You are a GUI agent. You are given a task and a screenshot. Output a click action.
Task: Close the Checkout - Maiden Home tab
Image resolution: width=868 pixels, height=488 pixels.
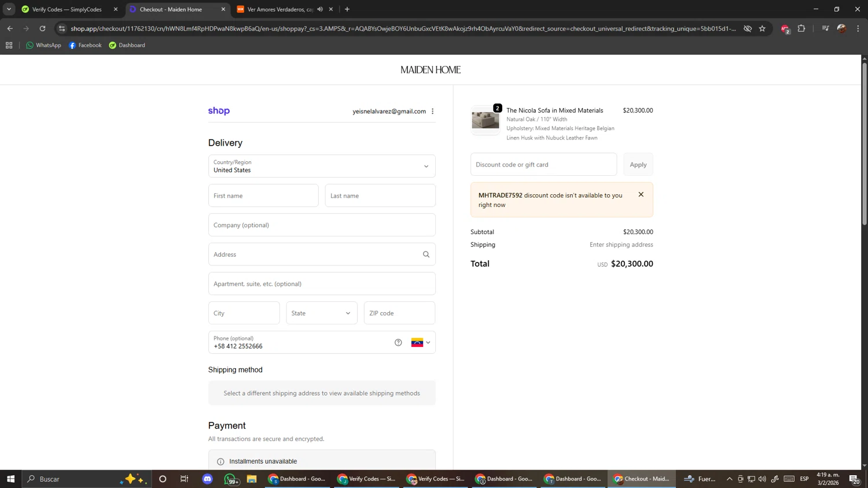pos(223,9)
